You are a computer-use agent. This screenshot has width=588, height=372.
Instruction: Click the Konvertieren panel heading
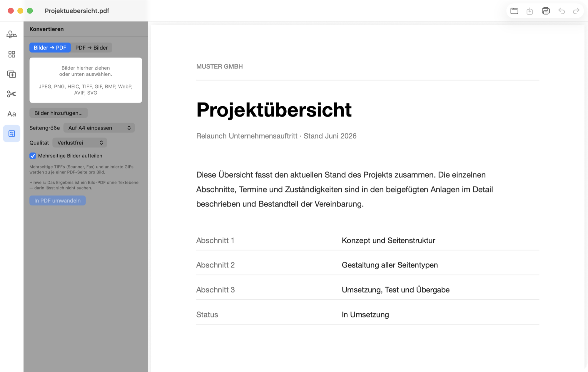click(x=46, y=29)
